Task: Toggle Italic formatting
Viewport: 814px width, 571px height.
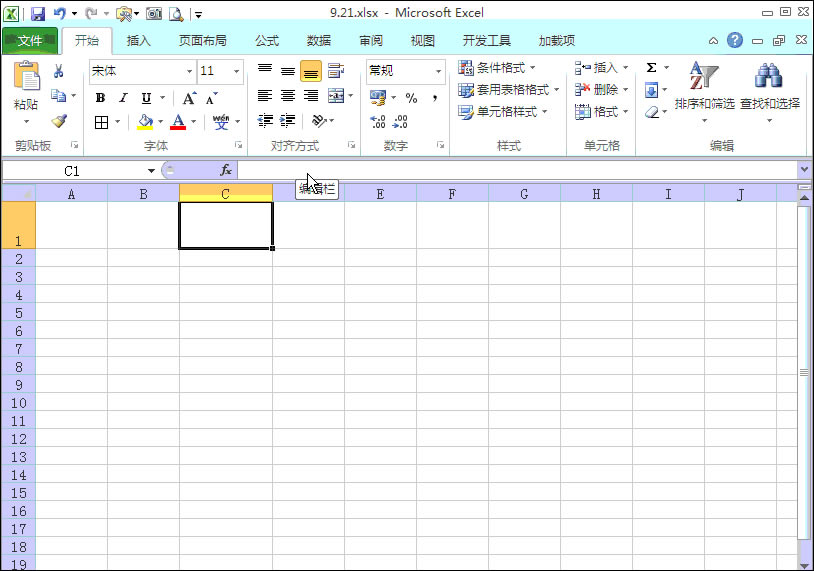Action: pyautogui.click(x=123, y=98)
